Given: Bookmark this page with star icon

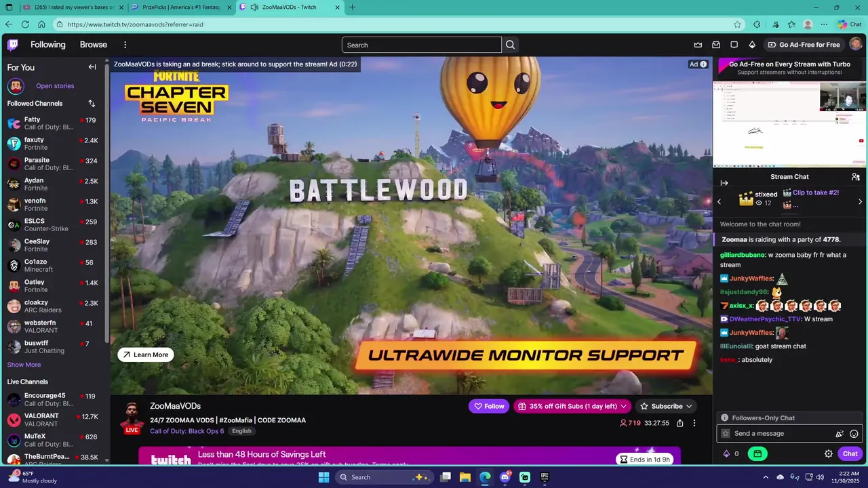Looking at the screenshot, I should tap(737, 24).
